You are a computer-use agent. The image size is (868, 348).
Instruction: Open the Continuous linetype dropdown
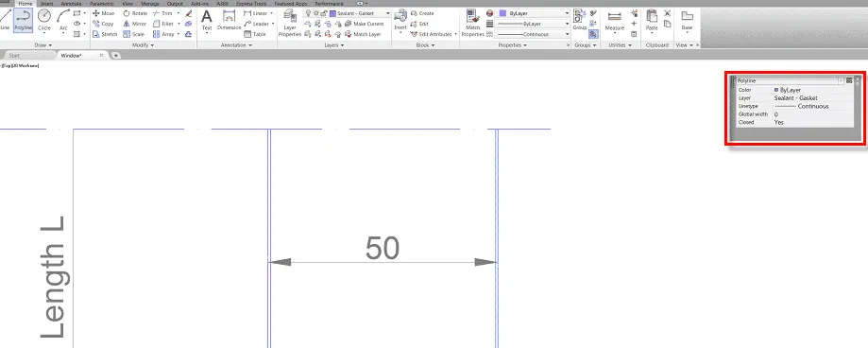click(567, 34)
